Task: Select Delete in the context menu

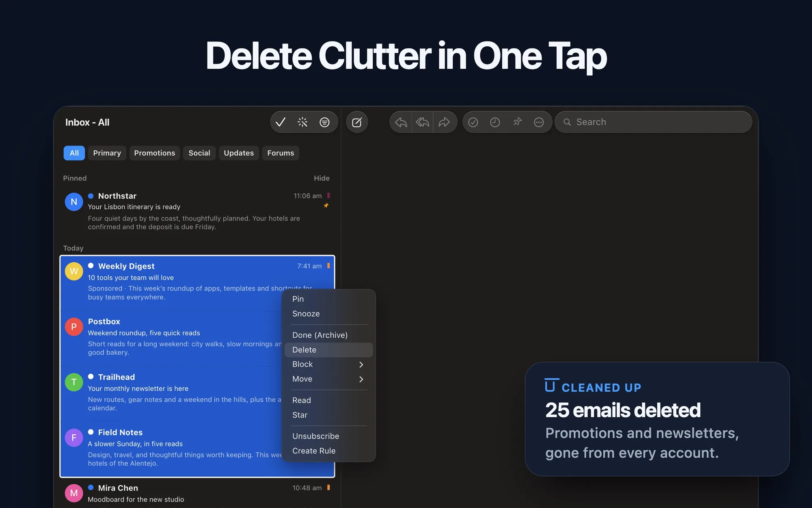Action: click(x=329, y=350)
